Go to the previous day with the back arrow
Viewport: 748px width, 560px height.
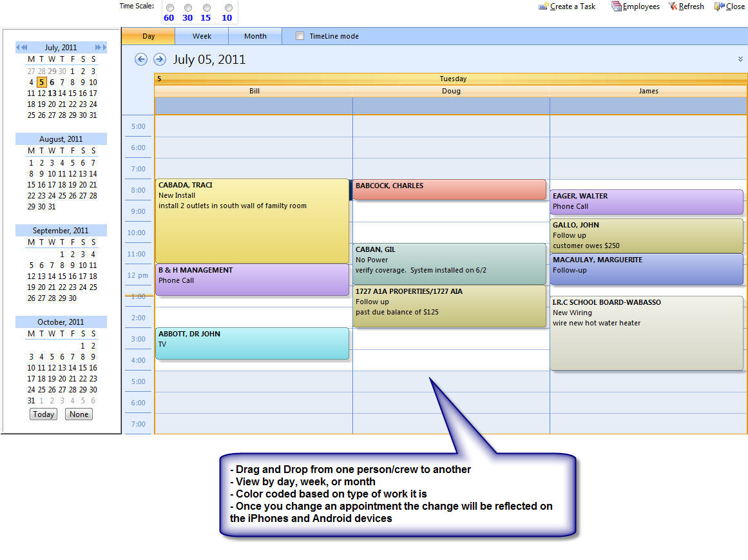pos(140,59)
